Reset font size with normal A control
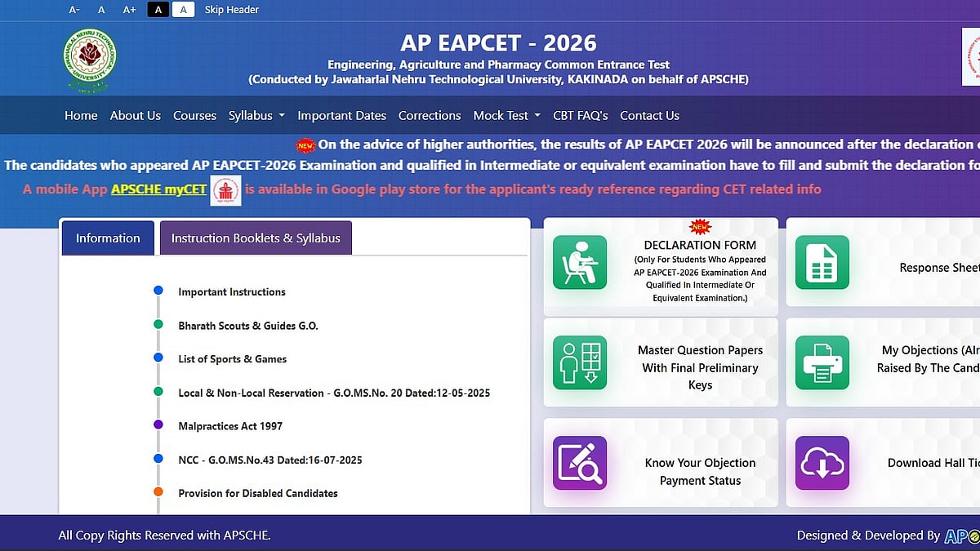Screen dimensions: 980x551 [x=101, y=10]
